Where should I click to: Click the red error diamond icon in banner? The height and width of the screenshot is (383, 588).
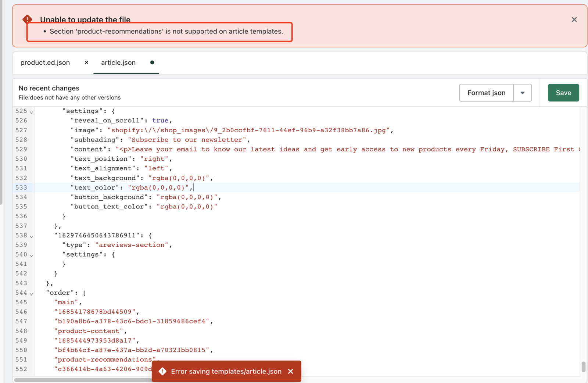coord(27,19)
